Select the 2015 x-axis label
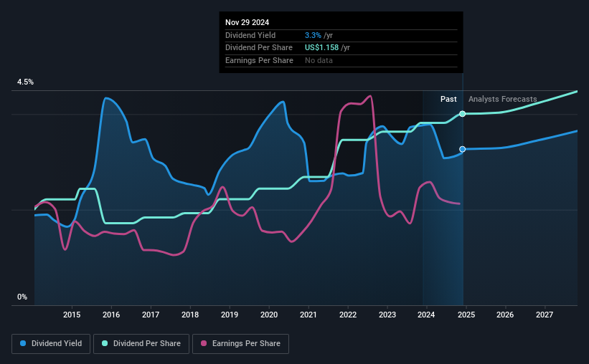 (x=72, y=315)
